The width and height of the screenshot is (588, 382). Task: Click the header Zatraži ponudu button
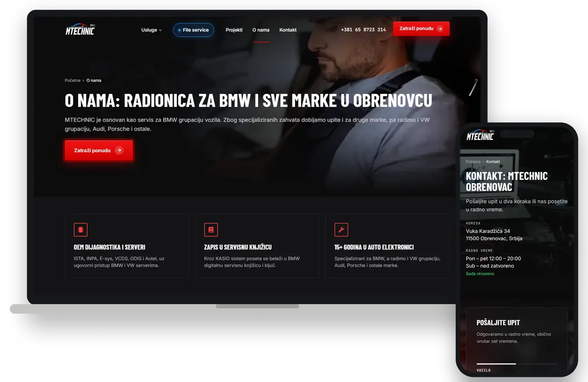[421, 29]
